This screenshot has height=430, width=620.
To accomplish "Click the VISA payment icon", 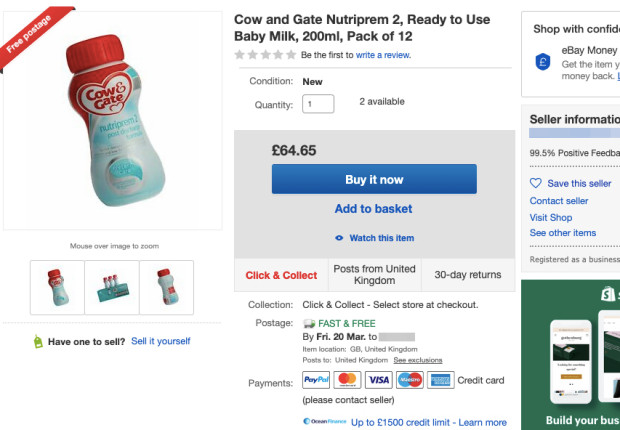I will tap(378, 380).
